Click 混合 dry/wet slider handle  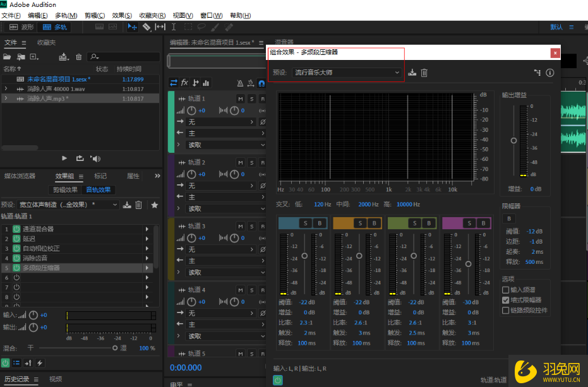coord(115,348)
